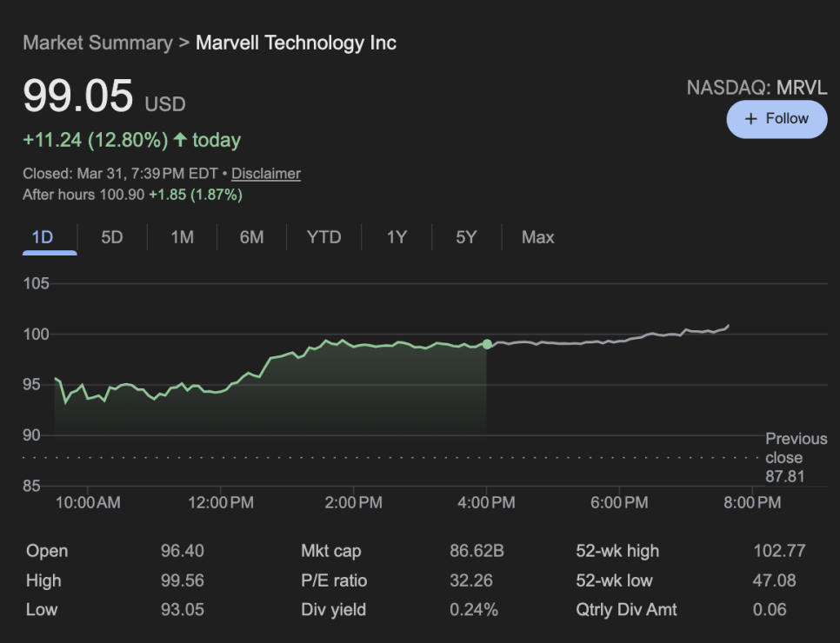840x643 pixels.
Task: Click the Market Summary breadcrumb
Action: 97,43
